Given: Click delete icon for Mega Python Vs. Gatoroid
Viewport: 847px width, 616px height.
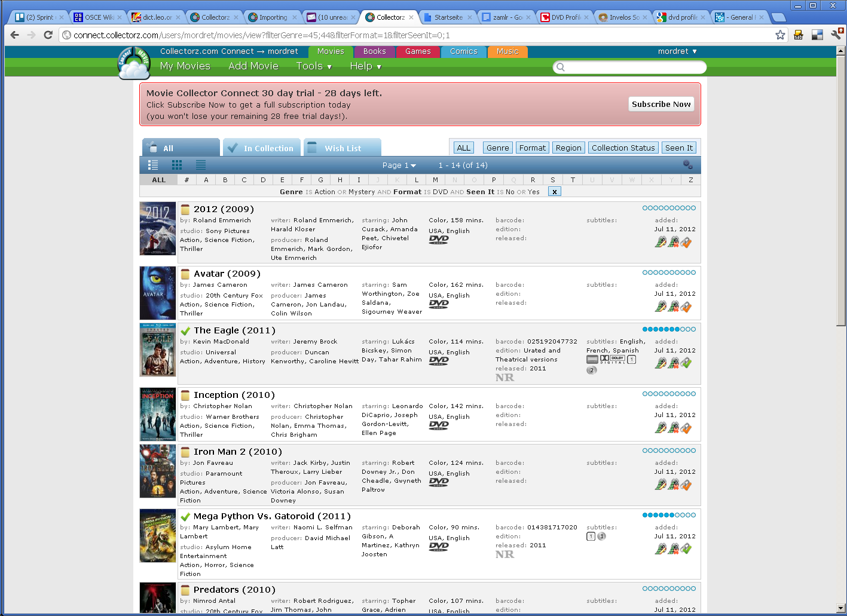Looking at the screenshot, I should click(673, 549).
